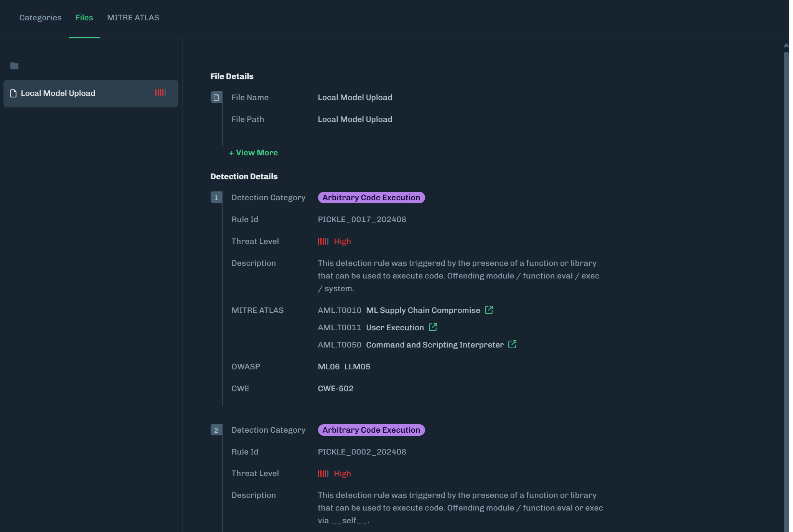Click the scrollbar up arrow
This screenshot has height=532, width=793.
(786, 45)
